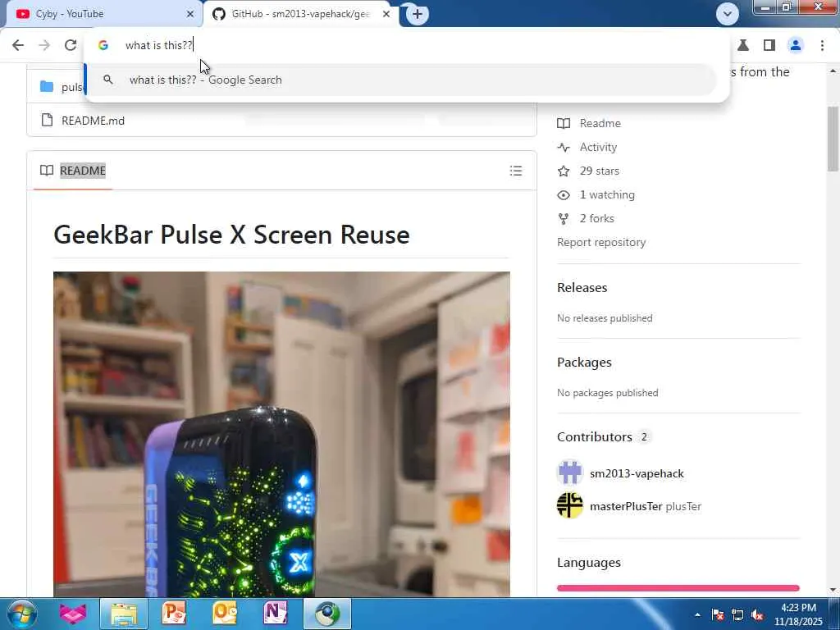Click the README.md file icon

pos(47,120)
